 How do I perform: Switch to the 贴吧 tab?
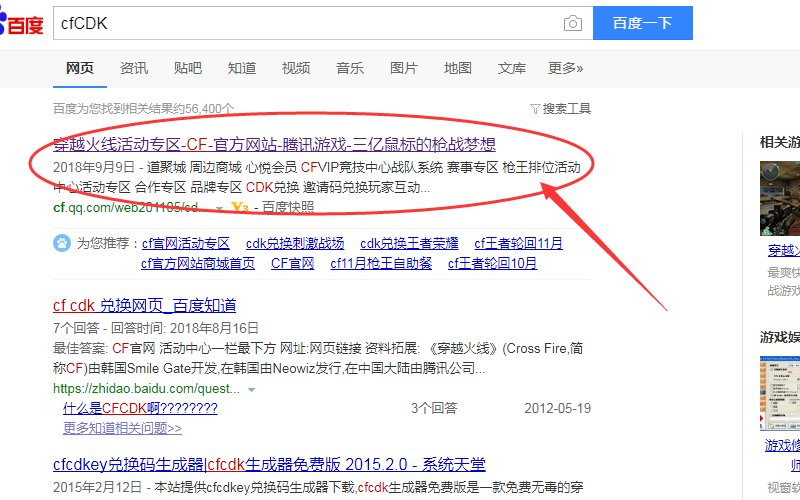pyautogui.click(x=188, y=68)
